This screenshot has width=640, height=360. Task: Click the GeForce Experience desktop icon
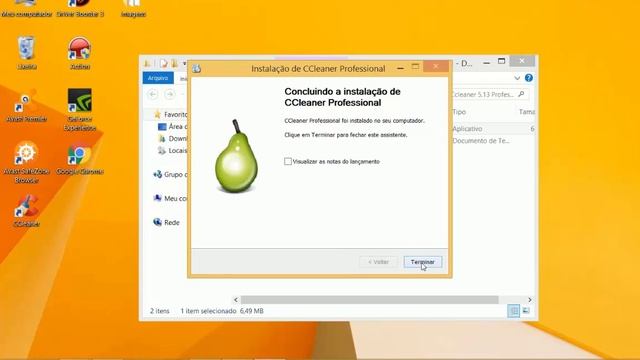(80, 100)
